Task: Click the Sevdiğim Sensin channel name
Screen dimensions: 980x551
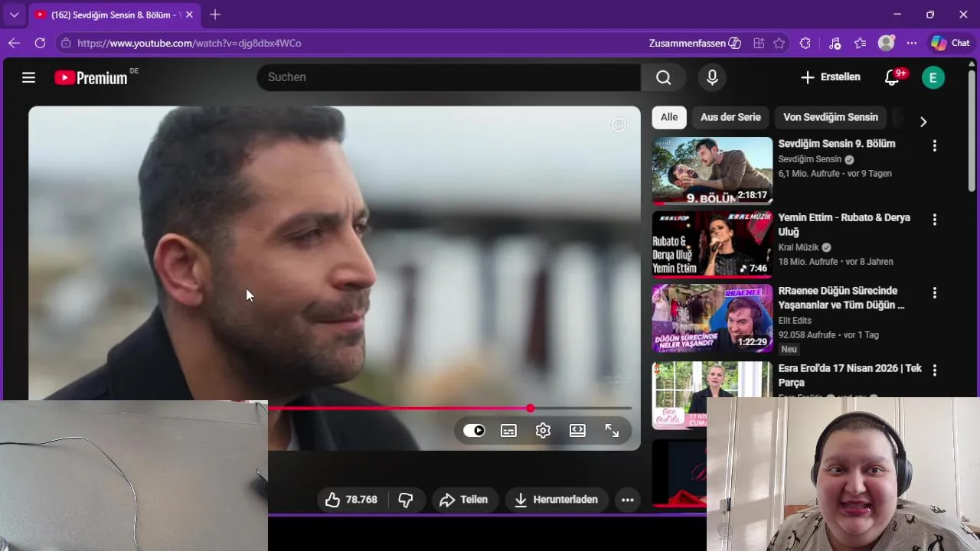Action: (809, 159)
